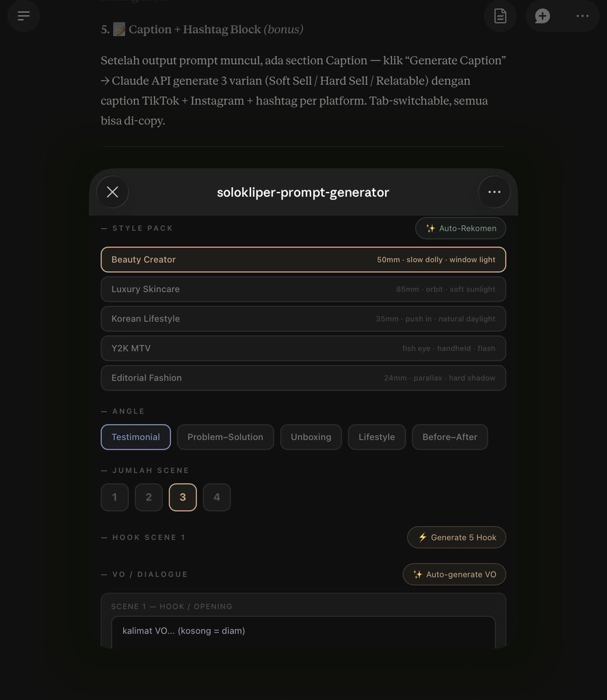This screenshot has width=607, height=700.
Task: Click the Auto-Rekomen sparkle button
Action: click(461, 228)
